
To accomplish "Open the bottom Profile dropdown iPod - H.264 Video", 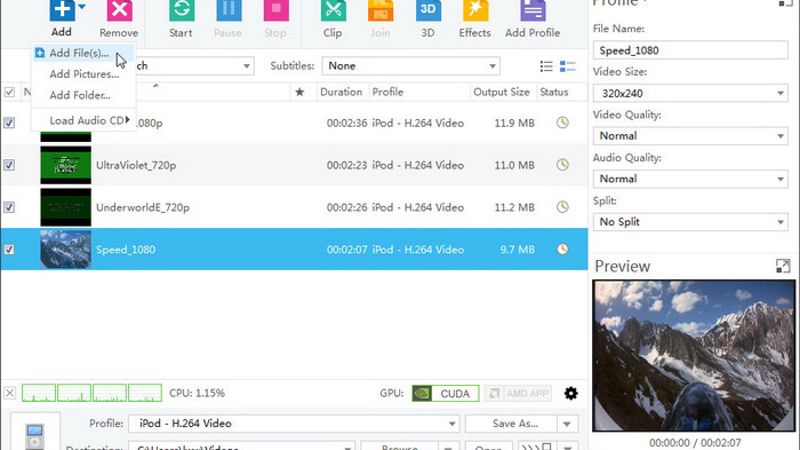I will 294,423.
